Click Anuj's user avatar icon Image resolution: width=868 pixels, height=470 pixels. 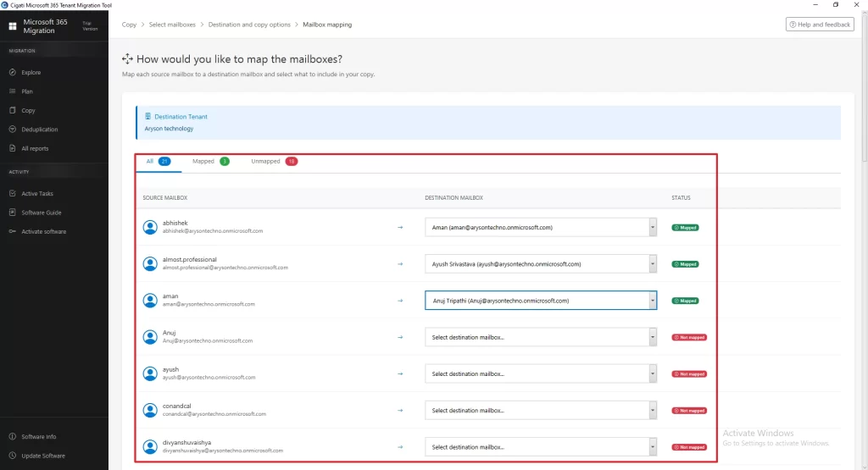(x=150, y=337)
